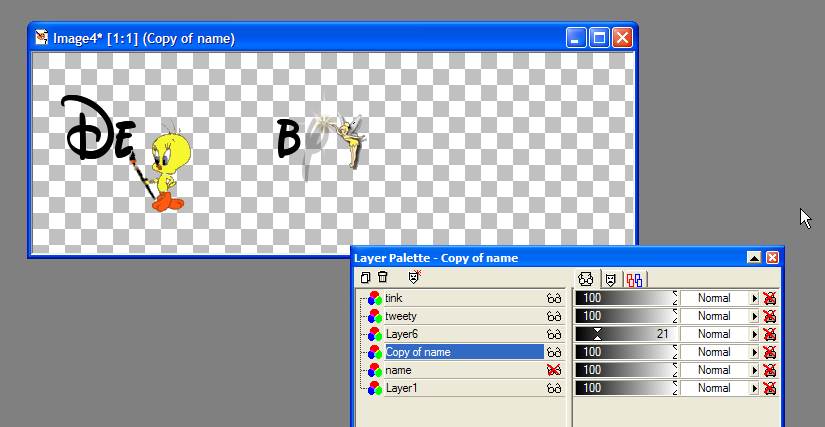Toggle visibility of Layer1
This screenshot has width=825, height=427.
tap(554, 388)
